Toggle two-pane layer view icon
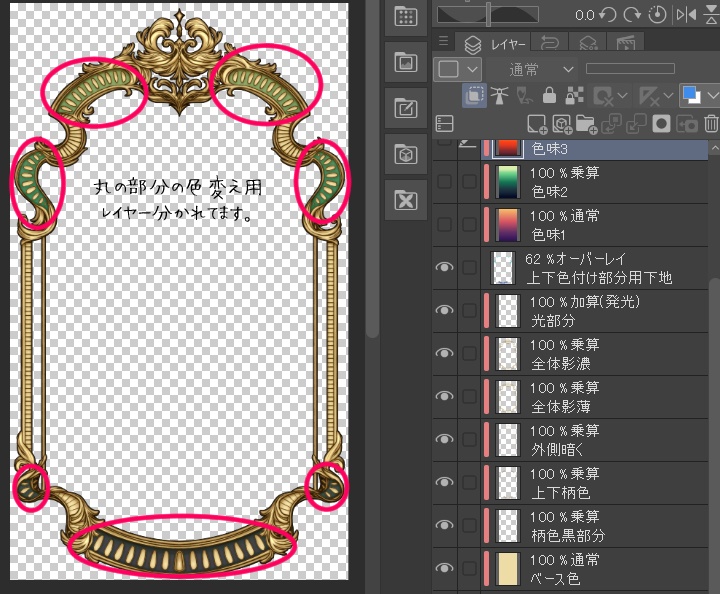The image size is (720, 594). [444, 123]
